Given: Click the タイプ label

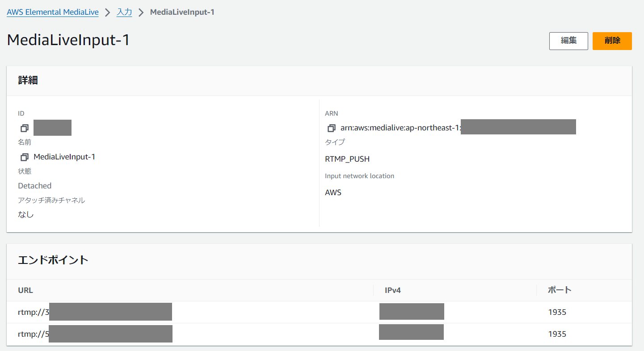Looking at the screenshot, I should click(335, 142).
